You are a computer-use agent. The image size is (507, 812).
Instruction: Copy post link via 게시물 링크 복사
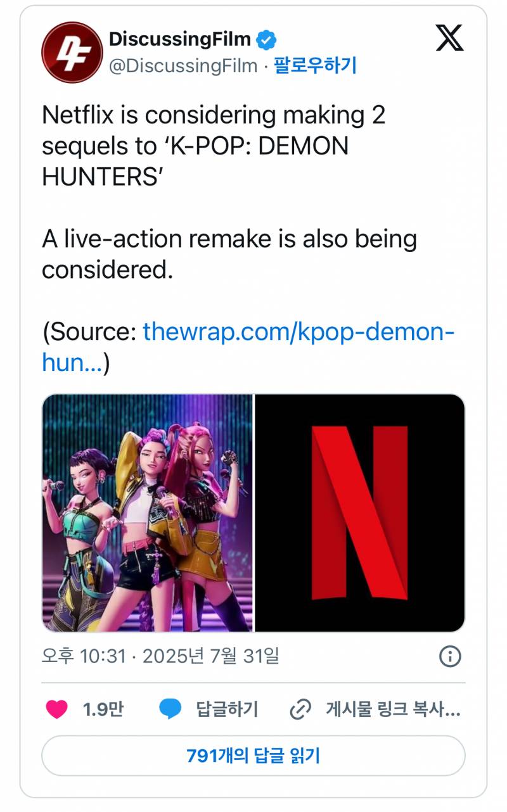coord(392,709)
